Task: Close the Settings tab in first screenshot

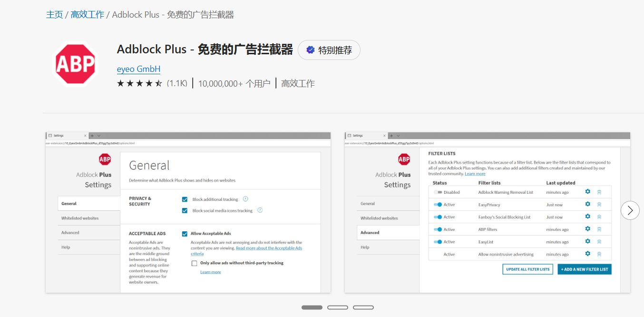Action: (x=85, y=136)
